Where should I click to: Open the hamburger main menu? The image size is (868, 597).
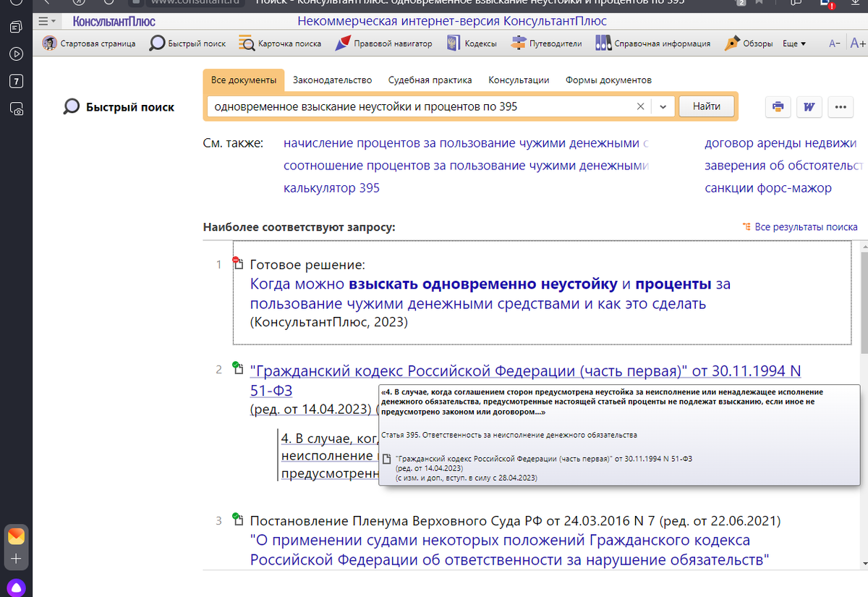tap(47, 21)
